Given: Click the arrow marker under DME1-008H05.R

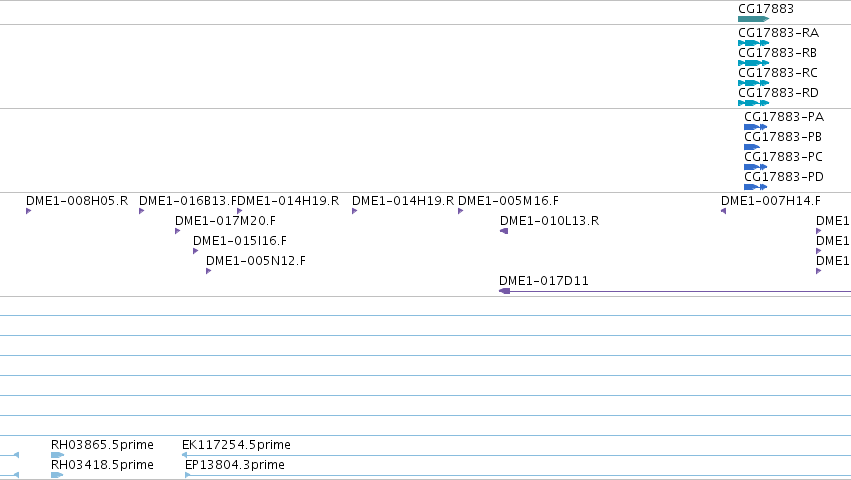Looking at the screenshot, I should coord(29,211).
